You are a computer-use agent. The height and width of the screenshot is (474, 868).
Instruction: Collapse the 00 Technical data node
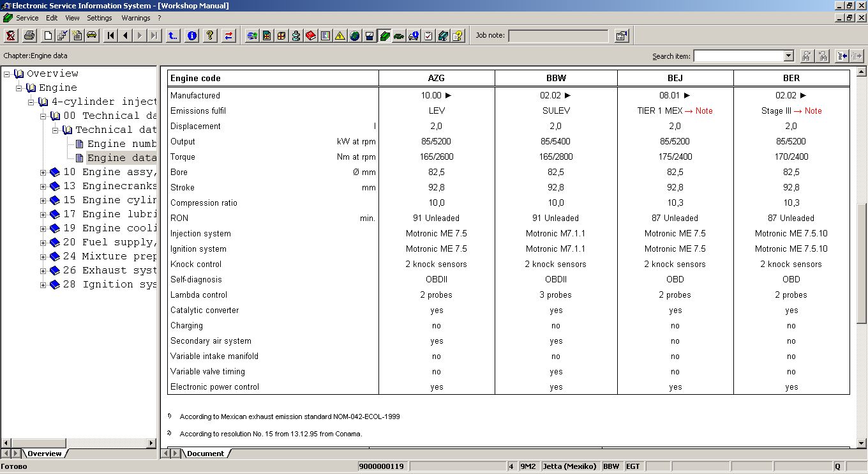(x=43, y=116)
